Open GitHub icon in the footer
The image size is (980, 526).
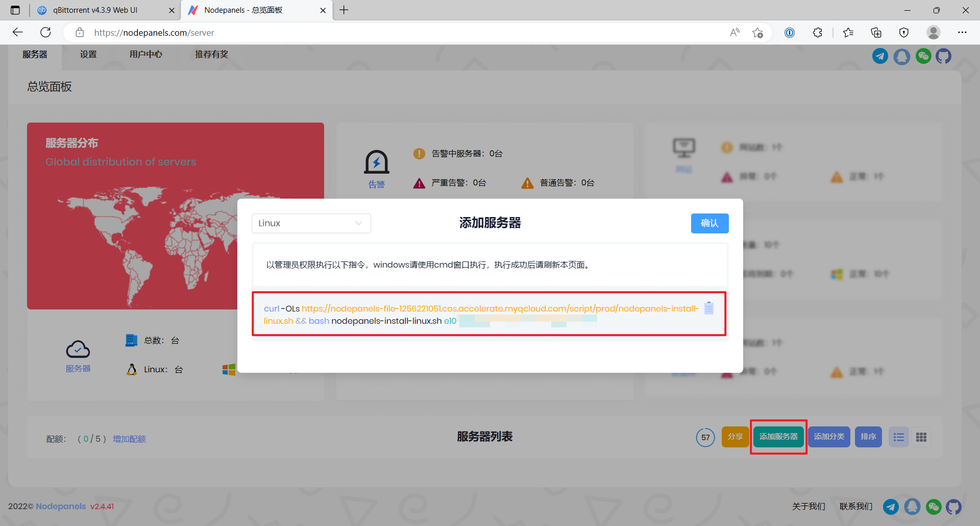pyautogui.click(x=953, y=507)
